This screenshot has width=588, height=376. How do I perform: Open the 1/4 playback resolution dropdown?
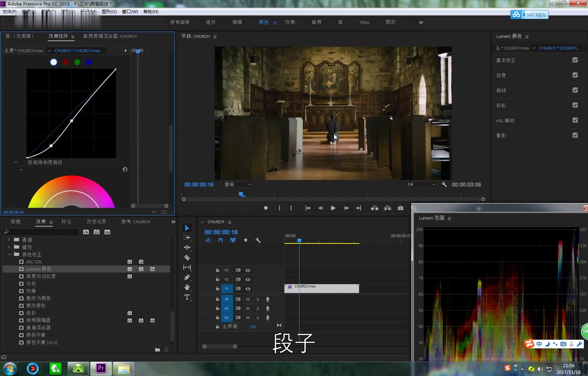tap(421, 184)
